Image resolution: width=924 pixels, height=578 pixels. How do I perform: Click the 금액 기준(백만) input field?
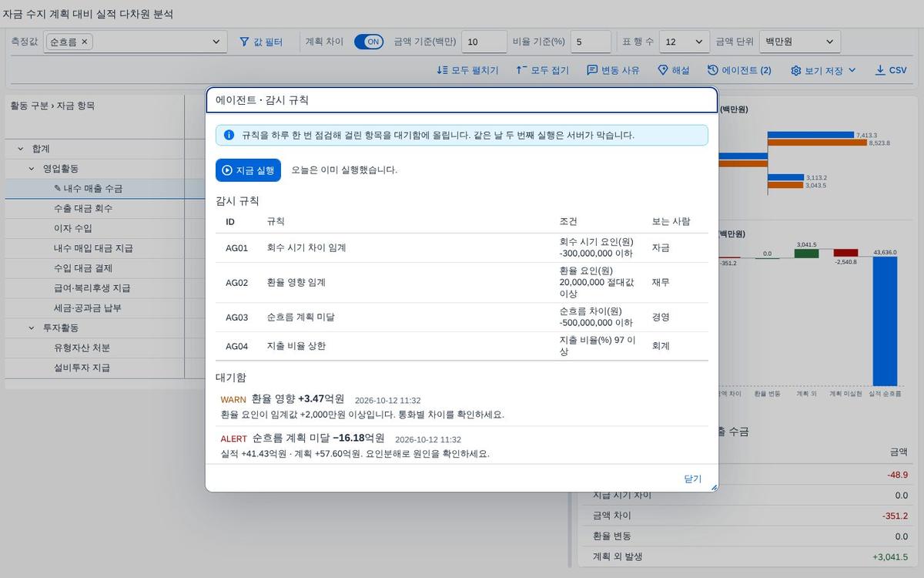(x=484, y=42)
